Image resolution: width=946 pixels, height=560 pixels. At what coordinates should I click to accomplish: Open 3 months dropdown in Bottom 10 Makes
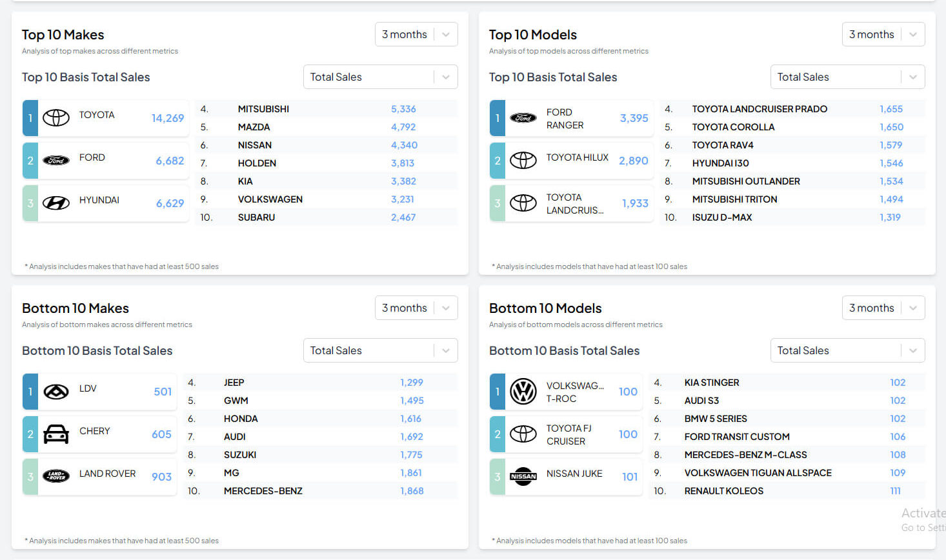tap(416, 308)
